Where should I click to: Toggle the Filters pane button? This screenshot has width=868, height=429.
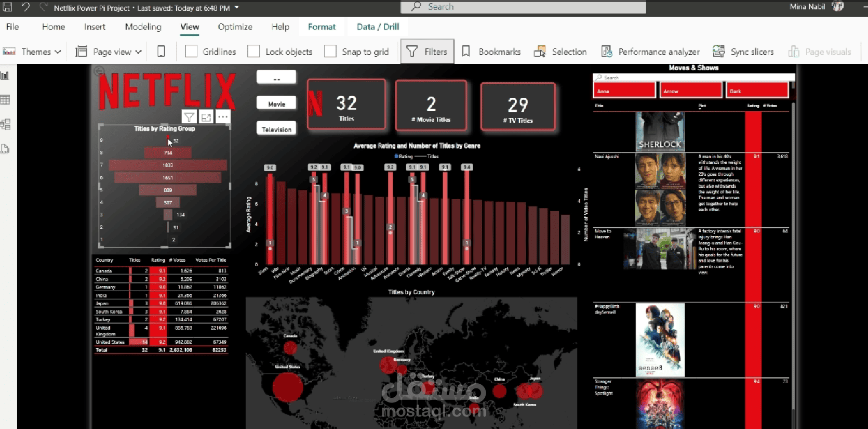point(427,51)
